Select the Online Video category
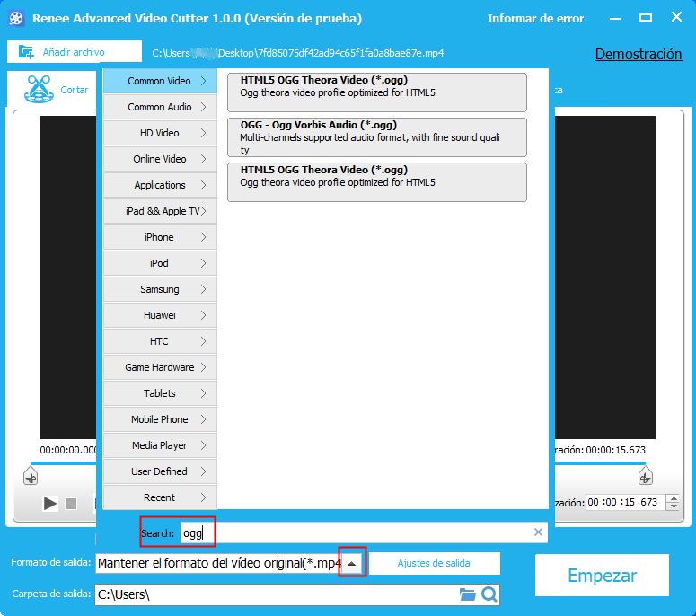The width and height of the screenshot is (696, 616). [x=160, y=159]
